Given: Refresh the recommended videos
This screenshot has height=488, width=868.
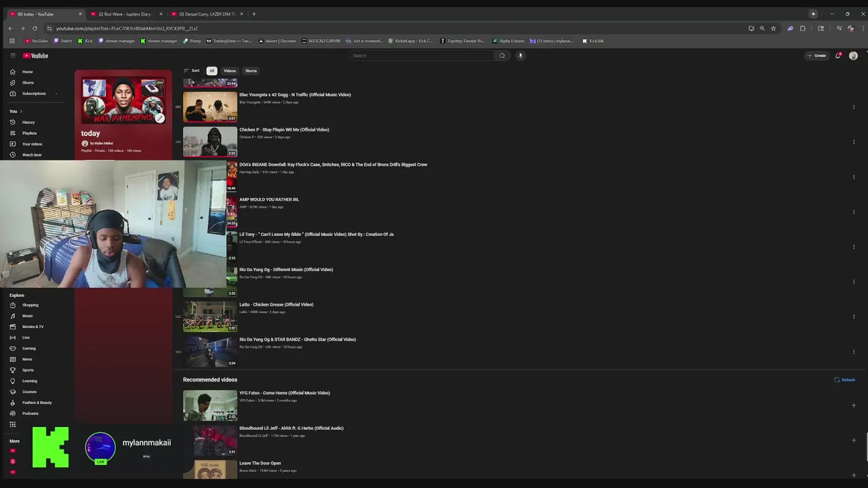Looking at the screenshot, I should pyautogui.click(x=844, y=380).
